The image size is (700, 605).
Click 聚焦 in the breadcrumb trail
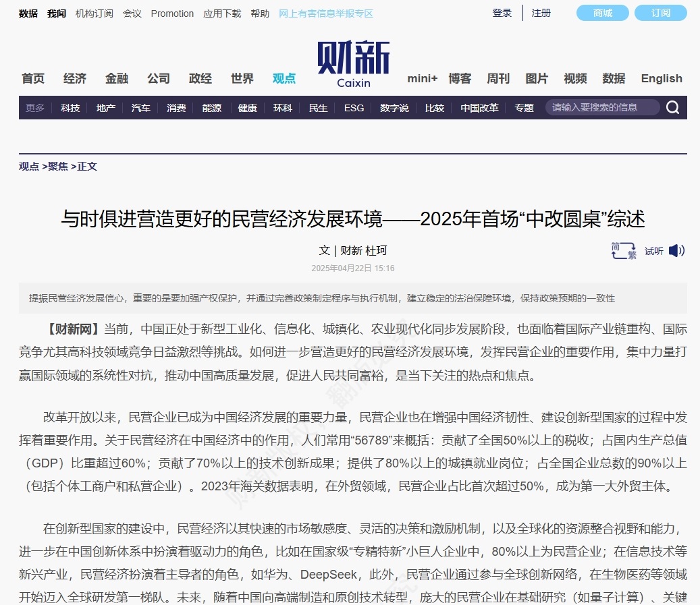(57, 166)
